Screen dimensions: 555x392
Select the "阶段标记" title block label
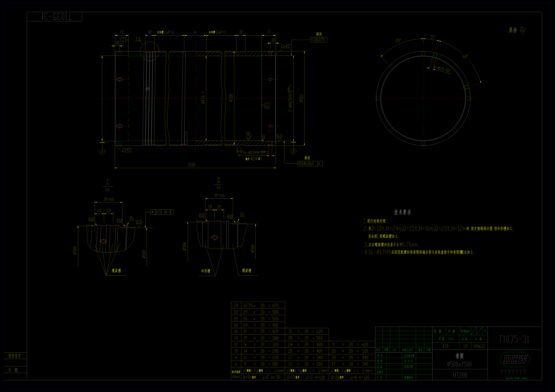465,331
